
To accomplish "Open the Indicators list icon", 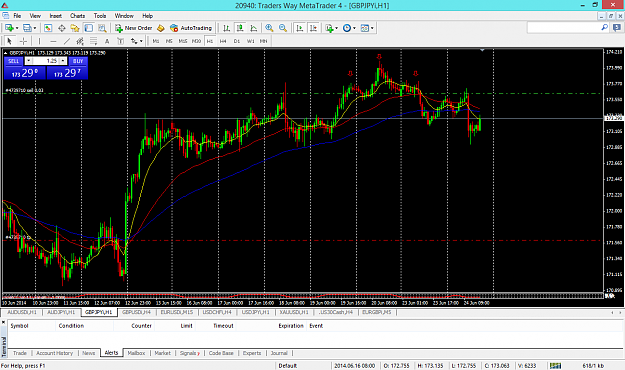I will 329,28.
